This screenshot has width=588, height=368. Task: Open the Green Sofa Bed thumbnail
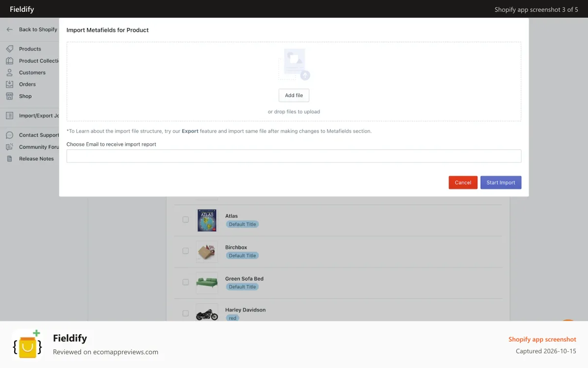(207, 283)
